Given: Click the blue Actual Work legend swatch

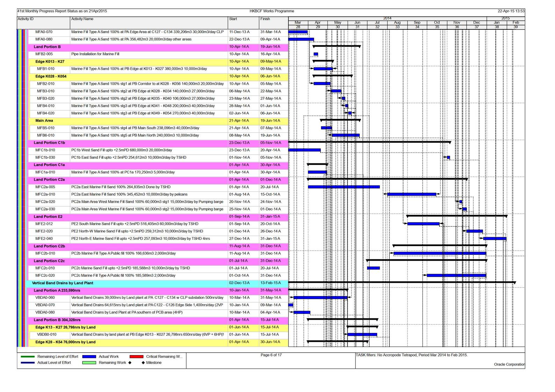Looking at the screenshot, I should pos(89,356).
